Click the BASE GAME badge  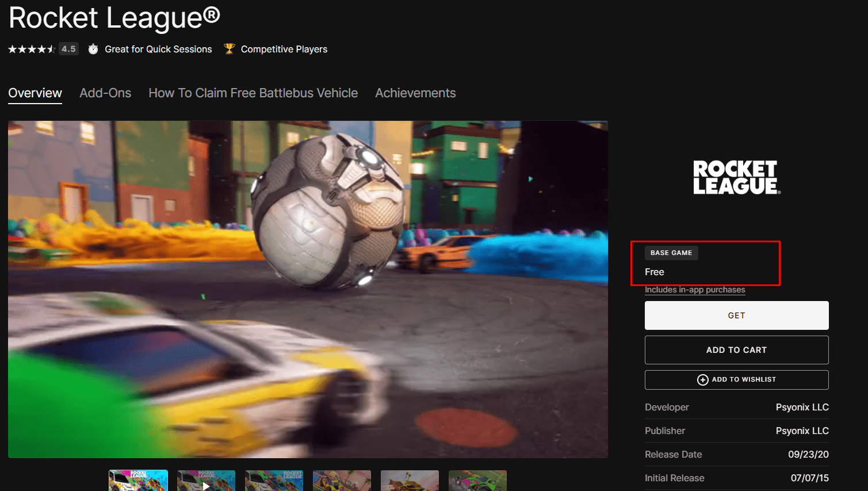point(671,253)
